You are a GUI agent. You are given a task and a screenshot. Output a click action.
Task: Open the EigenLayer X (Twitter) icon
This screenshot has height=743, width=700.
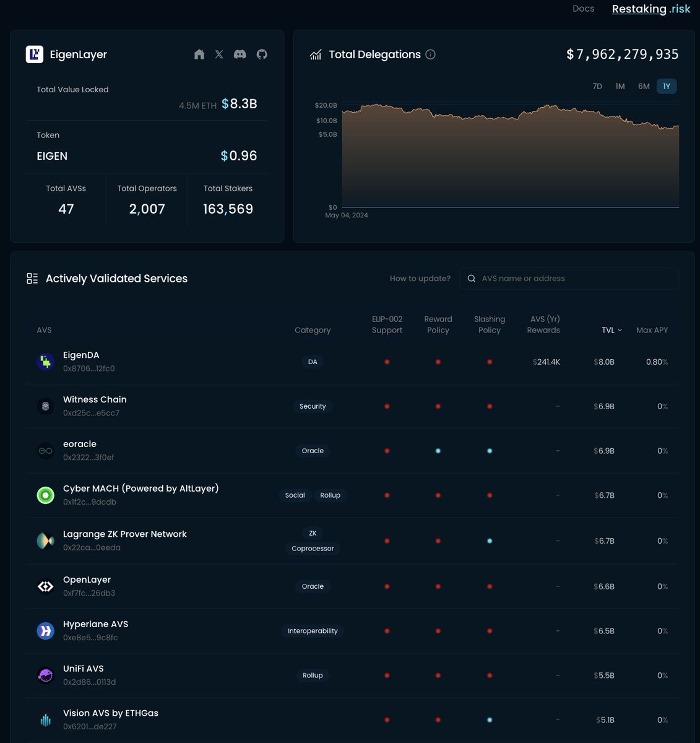pyautogui.click(x=219, y=54)
